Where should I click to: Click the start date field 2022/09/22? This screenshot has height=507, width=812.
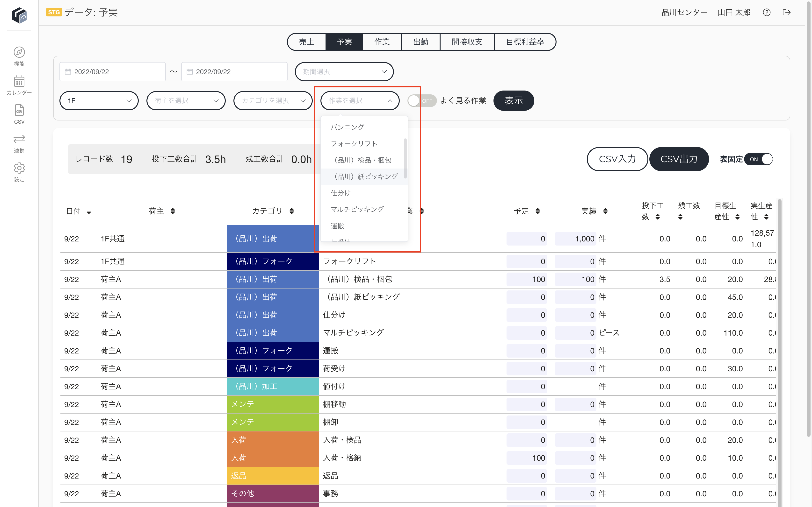112,72
